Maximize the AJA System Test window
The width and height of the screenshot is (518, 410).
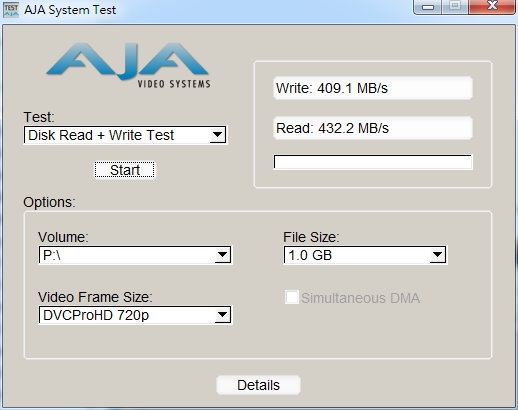click(455, 7)
